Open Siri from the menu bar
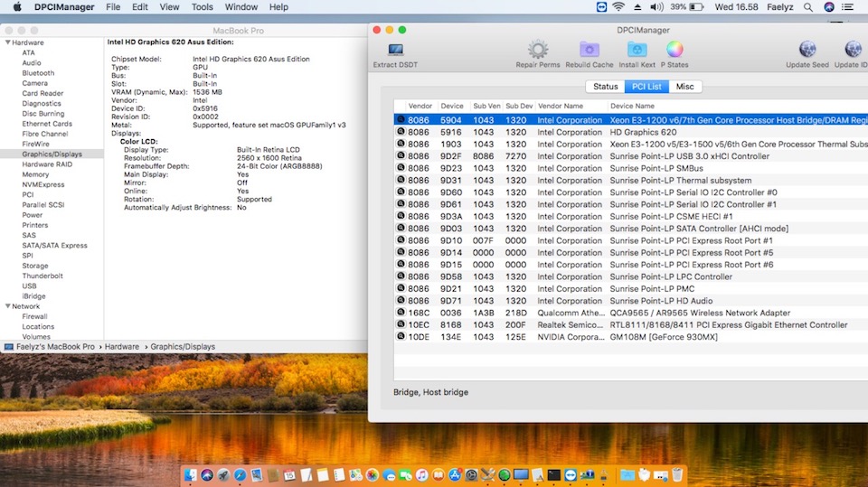This screenshot has height=487, width=868. [x=829, y=7]
